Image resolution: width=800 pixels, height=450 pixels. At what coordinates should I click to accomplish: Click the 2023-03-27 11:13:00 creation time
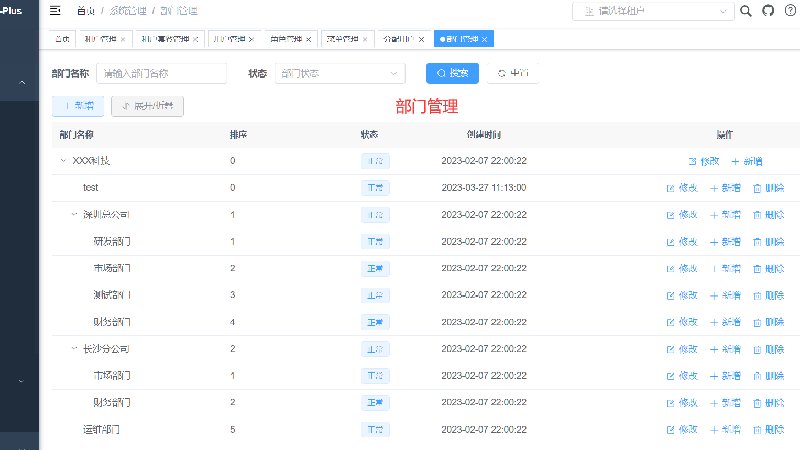tap(484, 188)
